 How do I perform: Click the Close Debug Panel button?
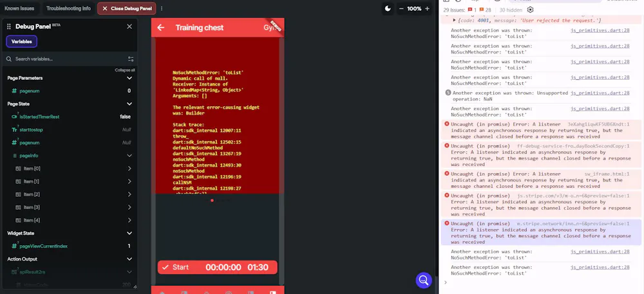coord(127,8)
